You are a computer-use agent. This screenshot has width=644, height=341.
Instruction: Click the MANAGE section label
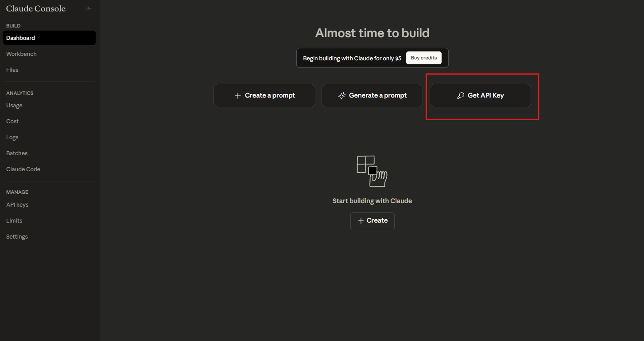coord(17,192)
